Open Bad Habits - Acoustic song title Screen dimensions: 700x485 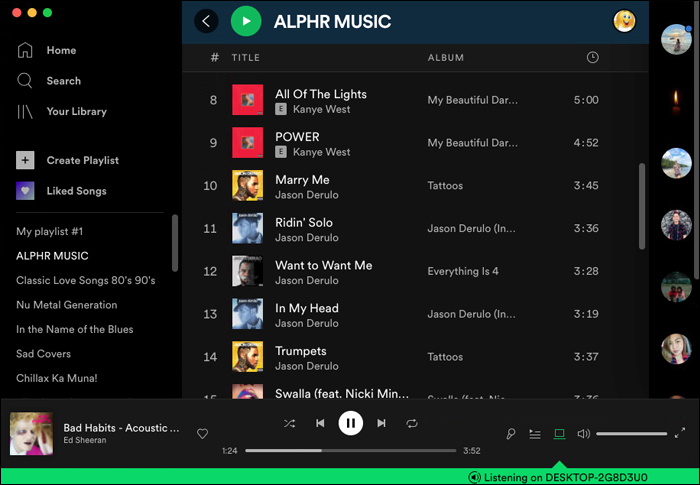[121, 428]
